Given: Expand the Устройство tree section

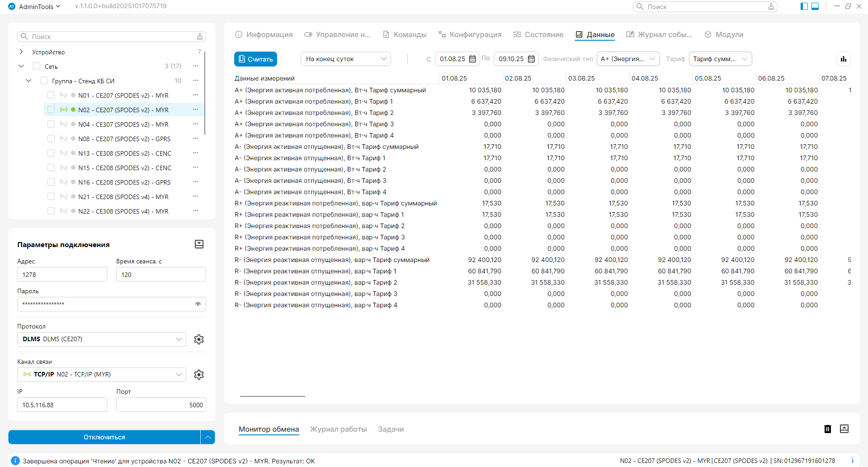Looking at the screenshot, I should (x=21, y=52).
